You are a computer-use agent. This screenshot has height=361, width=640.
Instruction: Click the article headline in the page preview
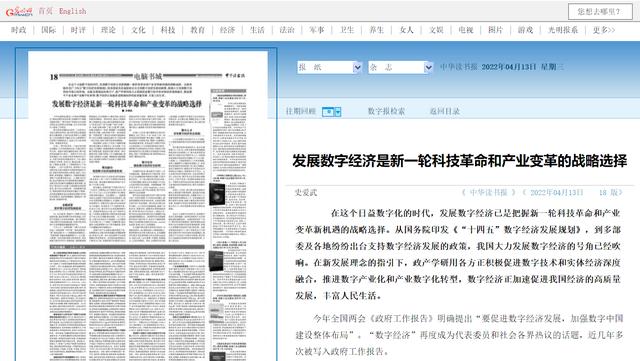click(127, 104)
